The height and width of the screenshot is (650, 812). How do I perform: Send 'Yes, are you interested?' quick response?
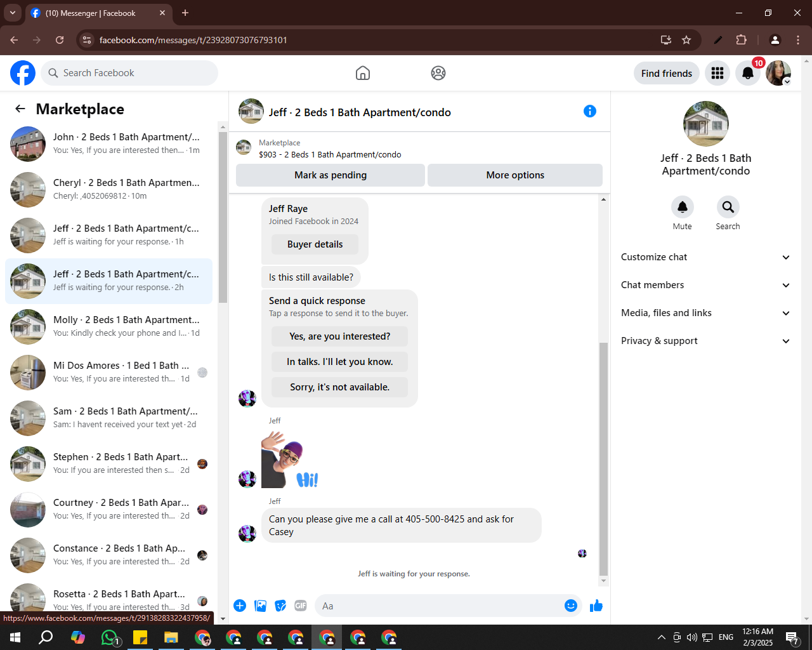339,336
